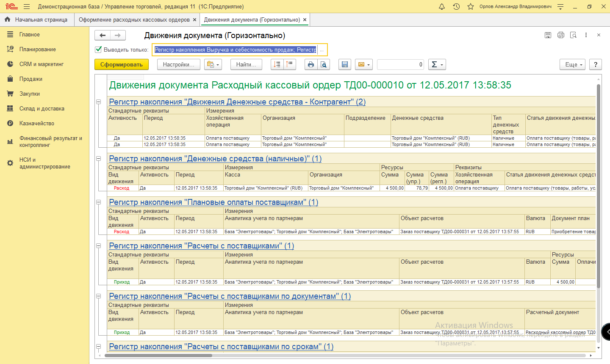Click the horizontal scrollbar of report
The height and width of the screenshot is (364, 610).
(158, 356)
